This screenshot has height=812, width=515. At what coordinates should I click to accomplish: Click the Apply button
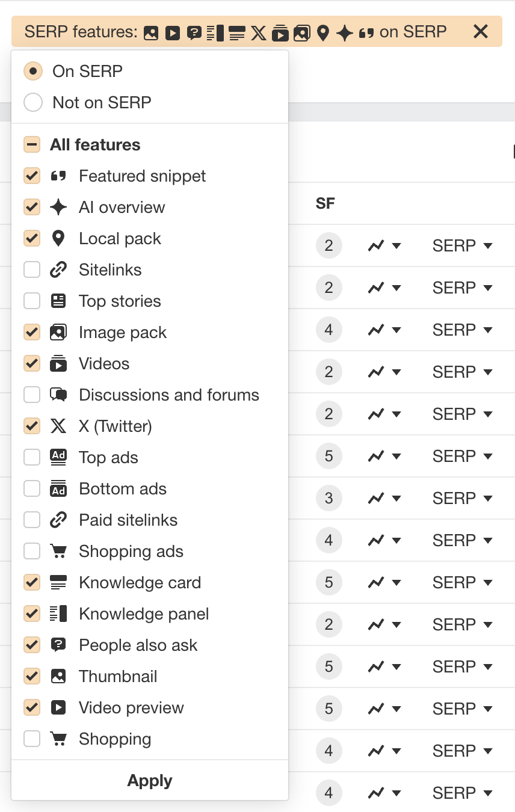click(149, 780)
